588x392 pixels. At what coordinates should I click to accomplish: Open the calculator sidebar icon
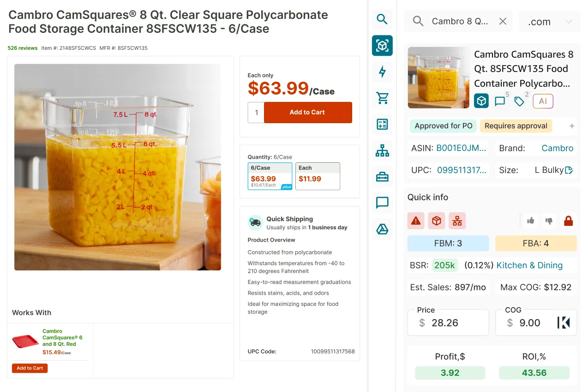382,124
